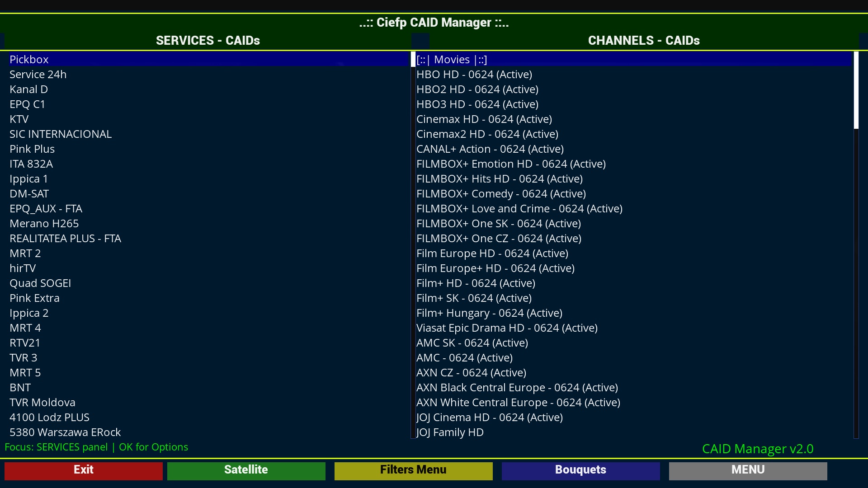
Task: Choose Merano H265 service
Action: coord(209,223)
